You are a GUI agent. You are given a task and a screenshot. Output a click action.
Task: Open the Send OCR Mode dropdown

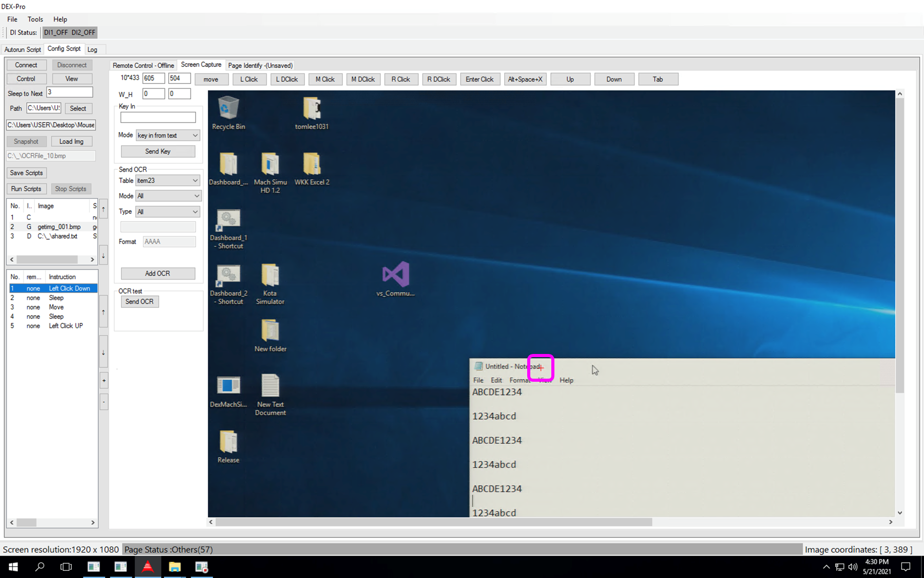pyautogui.click(x=168, y=196)
